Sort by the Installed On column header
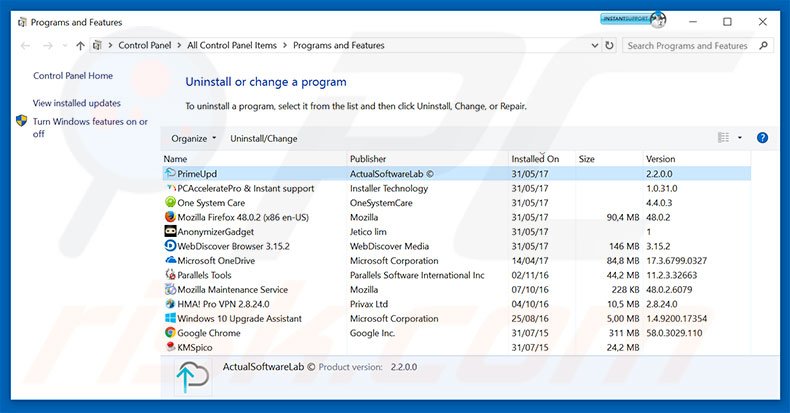790x413 pixels. coord(542,159)
